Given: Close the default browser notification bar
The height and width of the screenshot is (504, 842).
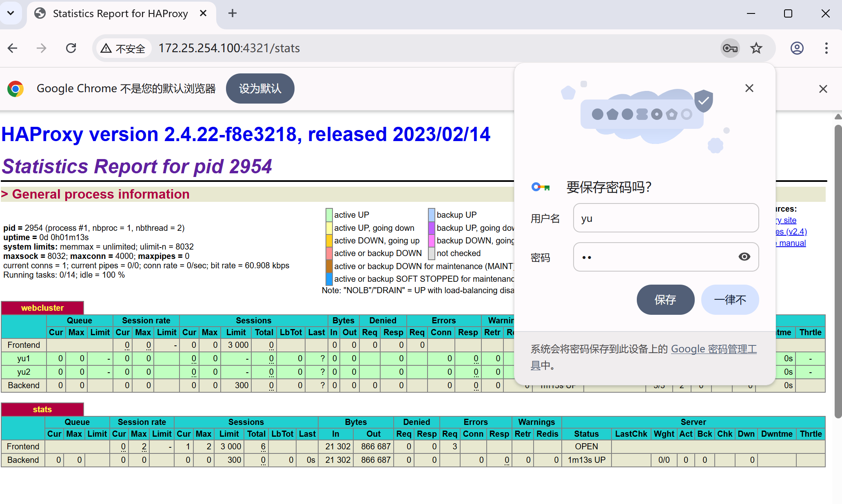Looking at the screenshot, I should point(823,89).
